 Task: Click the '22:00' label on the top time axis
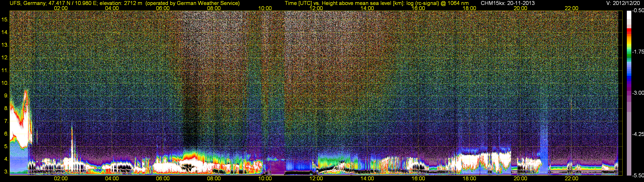[571, 8]
